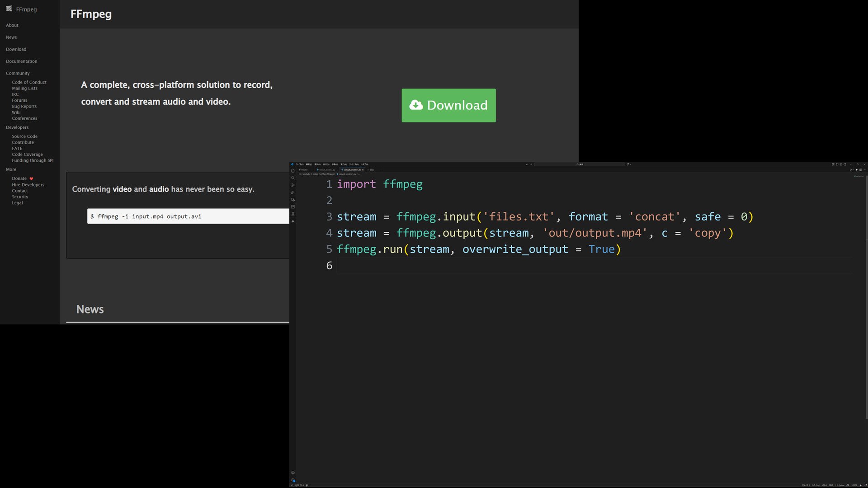
Task: Open the Accounts icon in VS Code
Action: [293, 473]
